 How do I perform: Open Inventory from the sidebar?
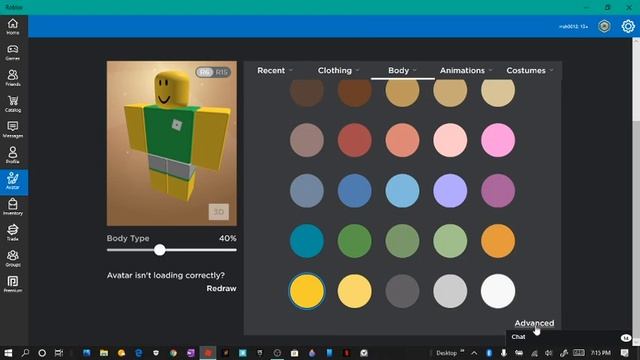coord(13,207)
